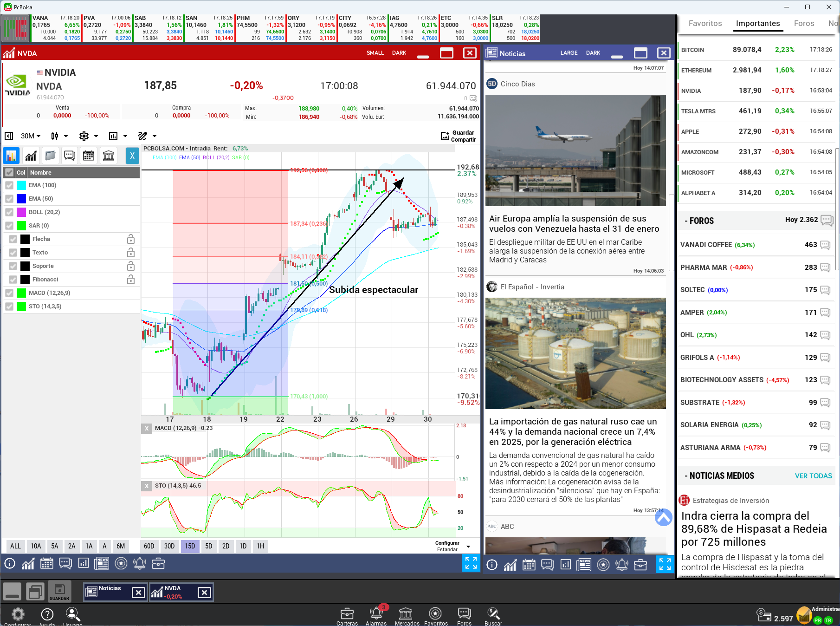Open the 30M interval dropdown
Viewport: 840px width, 626px height.
tap(31, 136)
